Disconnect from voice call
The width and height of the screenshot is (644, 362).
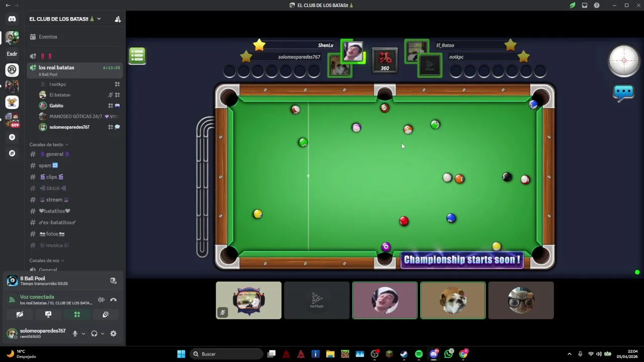pyautogui.click(x=113, y=300)
